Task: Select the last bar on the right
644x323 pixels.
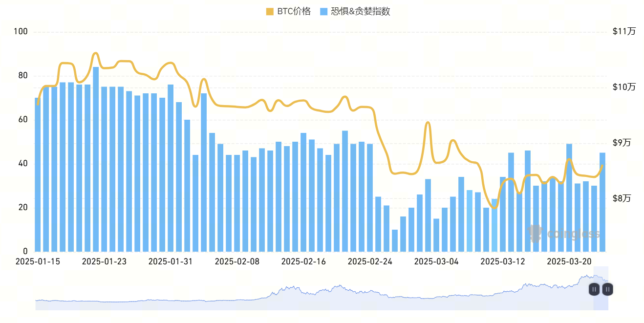Action: [x=602, y=202]
